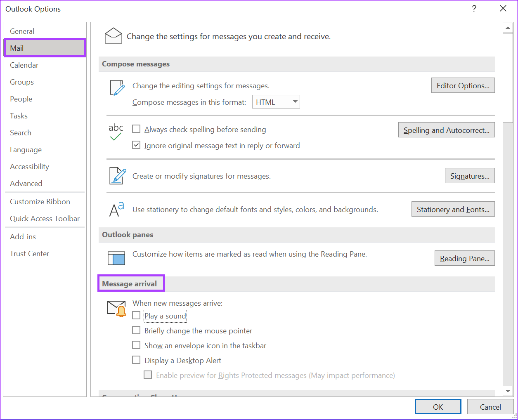Select the Search options category
Image resolution: width=518 pixels, height=420 pixels.
tap(45, 133)
